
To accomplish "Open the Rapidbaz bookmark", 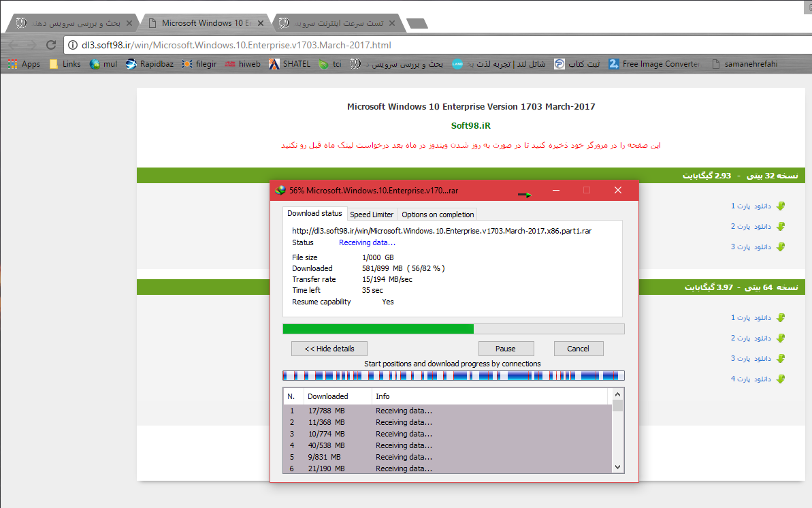I will tap(150, 64).
